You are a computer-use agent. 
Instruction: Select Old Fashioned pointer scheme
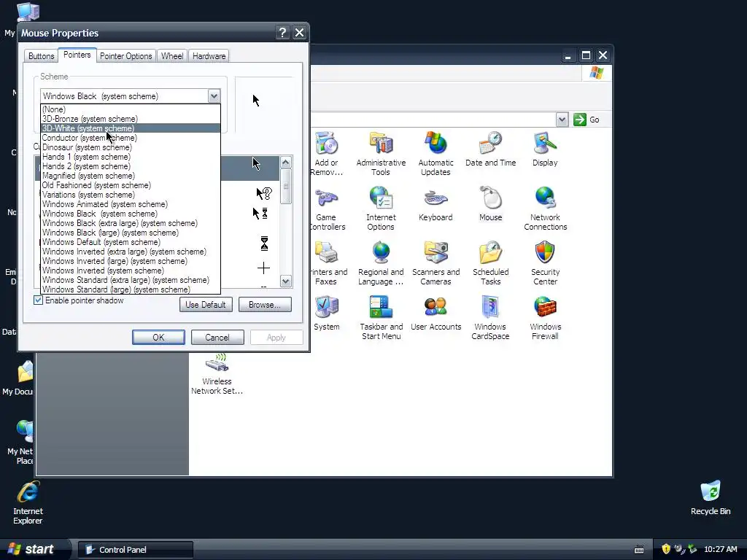point(131,185)
